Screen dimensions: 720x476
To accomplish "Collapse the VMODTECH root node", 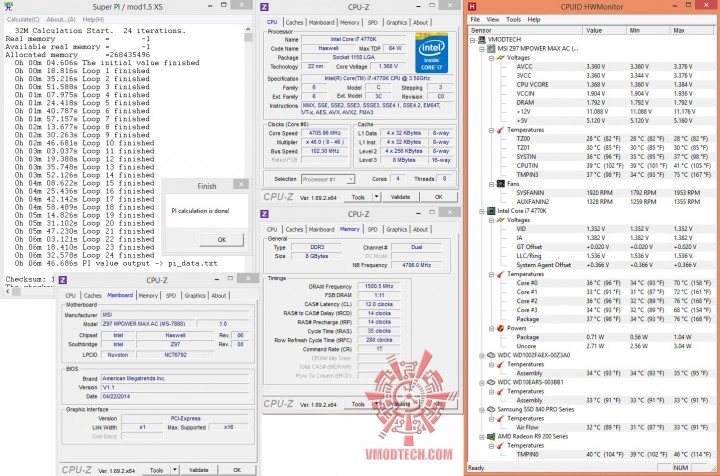I will 472,40.
